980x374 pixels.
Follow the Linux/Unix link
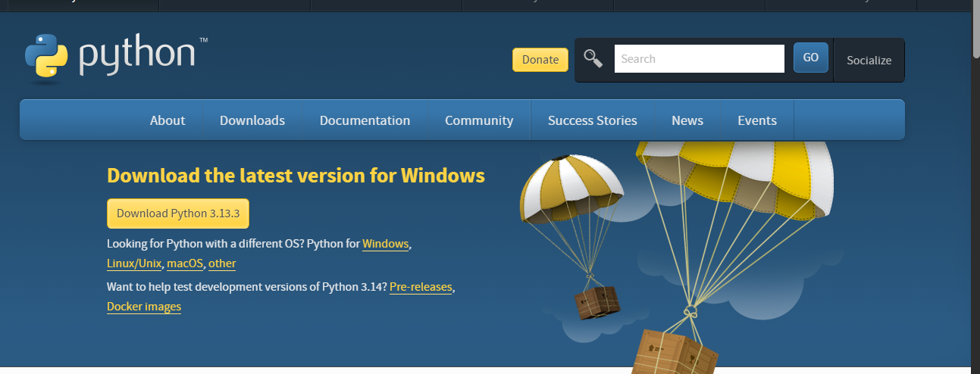(x=134, y=263)
